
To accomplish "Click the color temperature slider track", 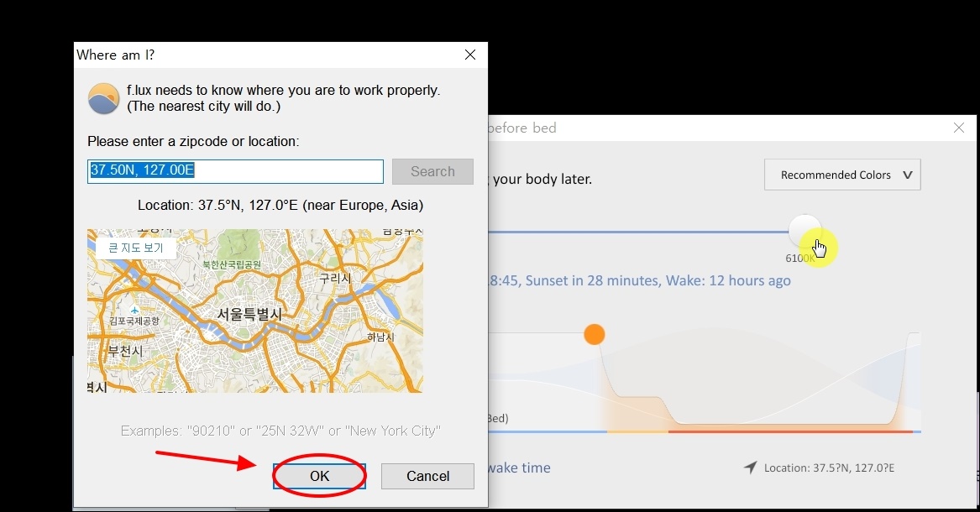I will coord(637,232).
